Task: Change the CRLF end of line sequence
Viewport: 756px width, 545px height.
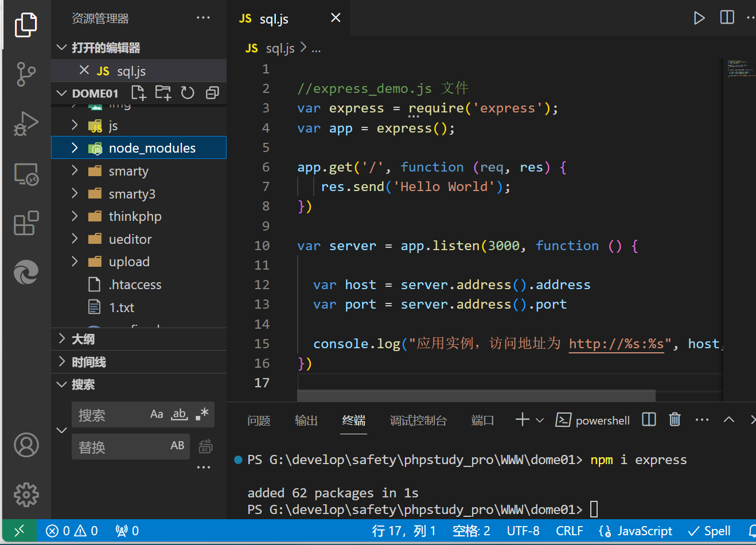Action: coord(570,531)
